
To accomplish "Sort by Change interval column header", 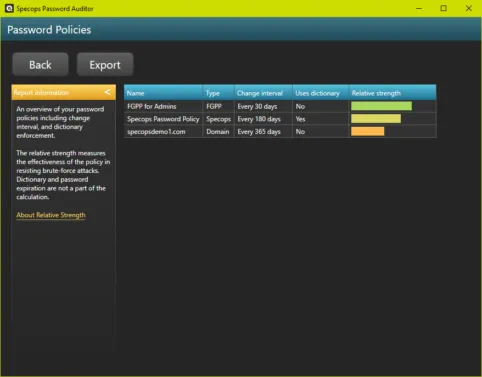I will click(x=263, y=93).
